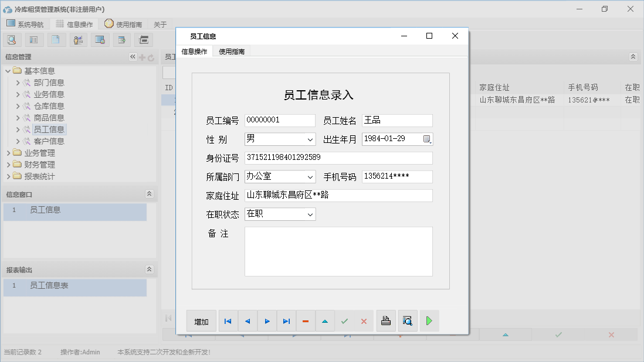
Task: Click the employee management toolbar icon
Action: 78,39
